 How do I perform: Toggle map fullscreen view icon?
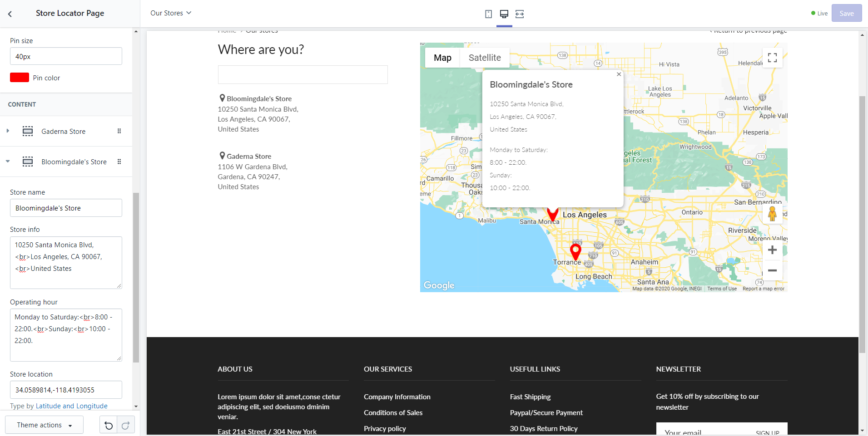[x=772, y=58]
